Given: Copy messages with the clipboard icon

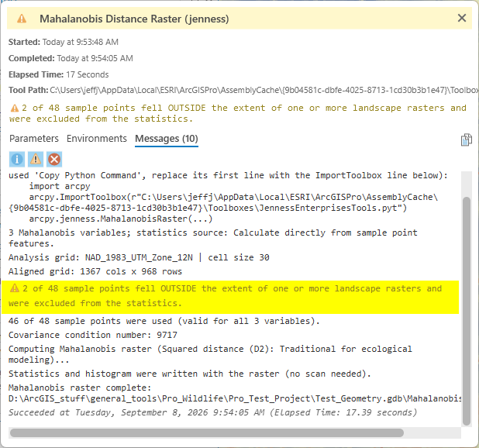Looking at the screenshot, I should point(466,140).
